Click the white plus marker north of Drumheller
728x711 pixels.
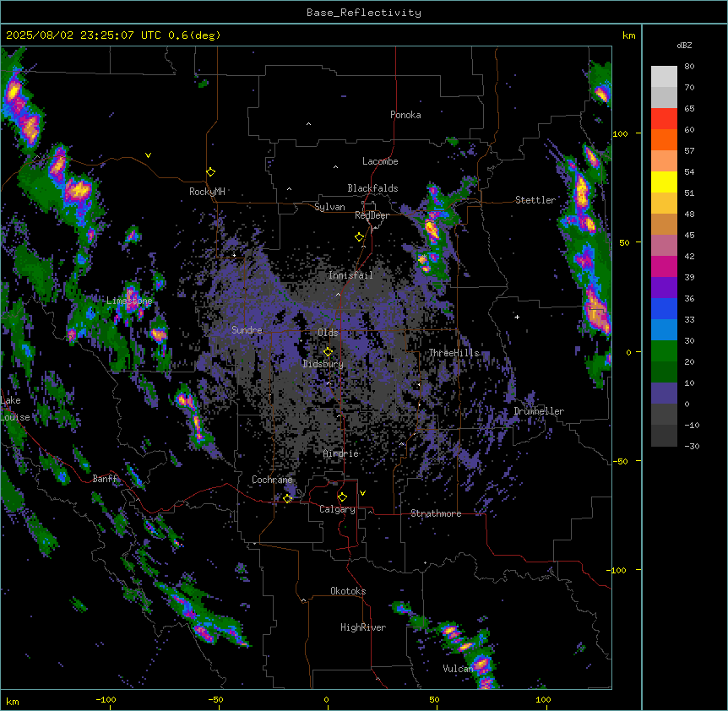pos(517,317)
